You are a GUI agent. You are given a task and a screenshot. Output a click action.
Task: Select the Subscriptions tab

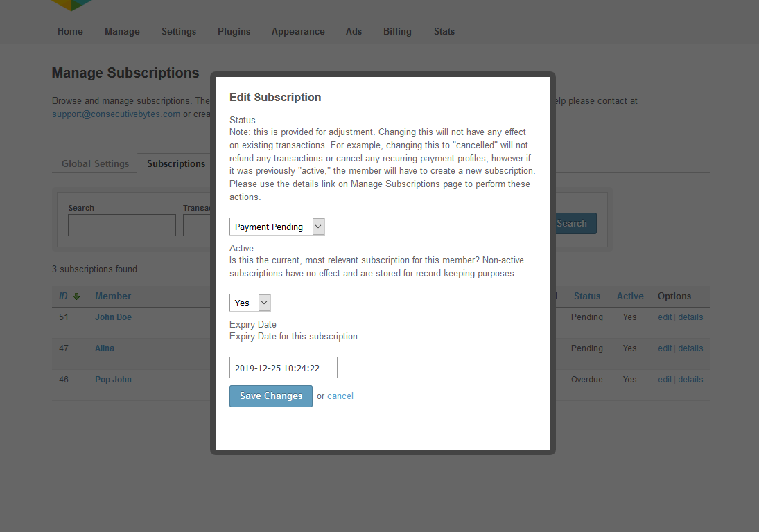tap(176, 164)
